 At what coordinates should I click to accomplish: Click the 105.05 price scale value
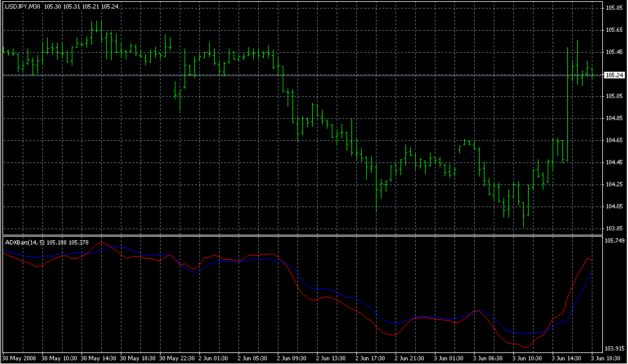613,96
